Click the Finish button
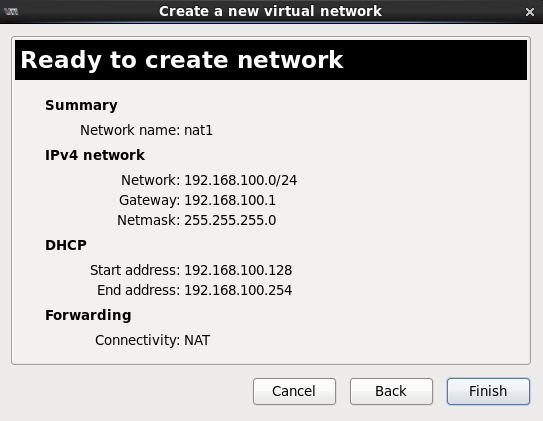 click(x=488, y=391)
